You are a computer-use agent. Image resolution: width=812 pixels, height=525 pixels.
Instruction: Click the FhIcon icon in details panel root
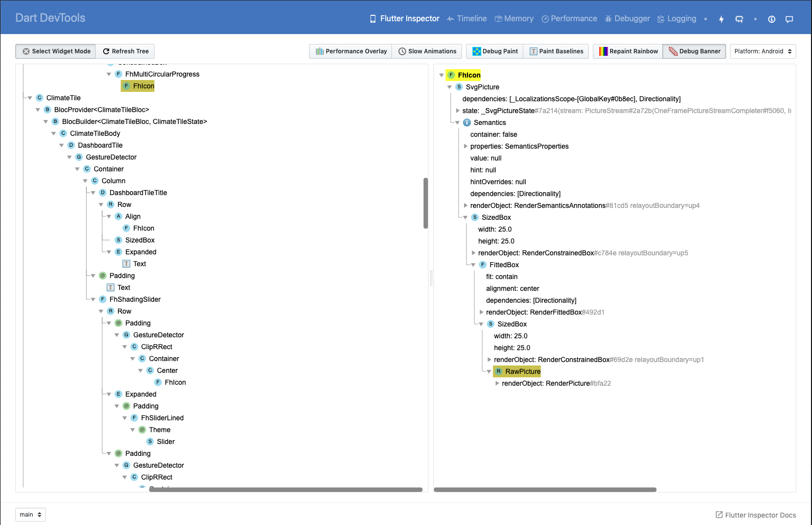coord(451,75)
